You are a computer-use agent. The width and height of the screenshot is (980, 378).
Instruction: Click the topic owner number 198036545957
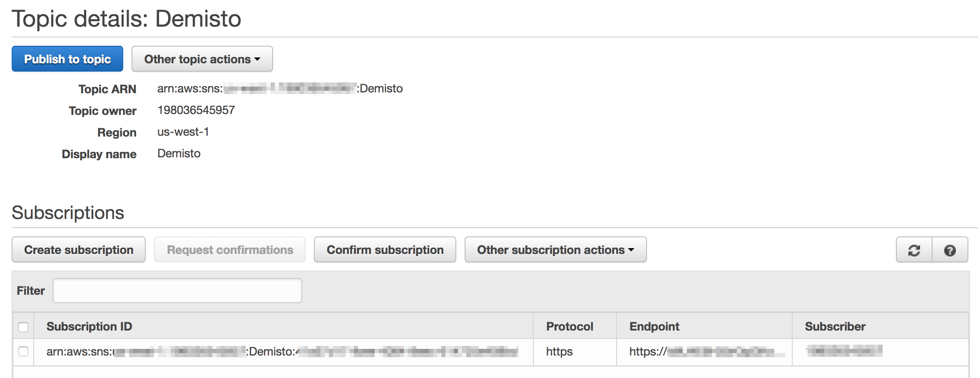(x=196, y=110)
